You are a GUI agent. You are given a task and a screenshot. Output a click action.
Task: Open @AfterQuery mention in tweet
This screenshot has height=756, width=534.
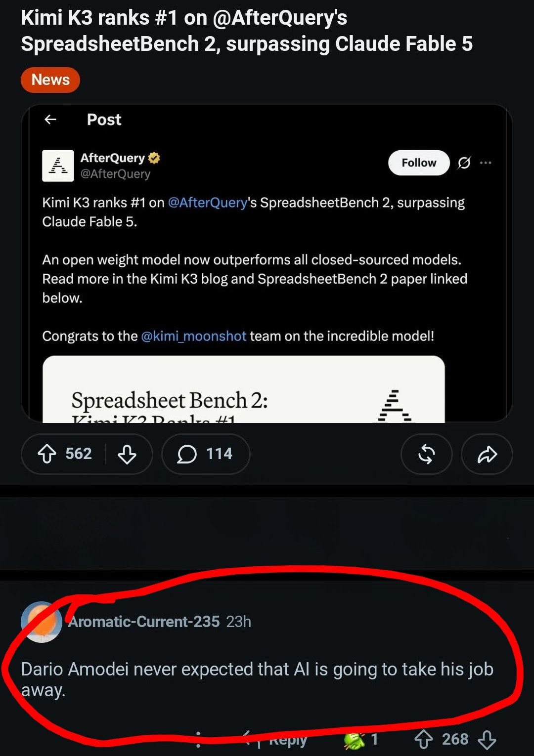coord(208,203)
